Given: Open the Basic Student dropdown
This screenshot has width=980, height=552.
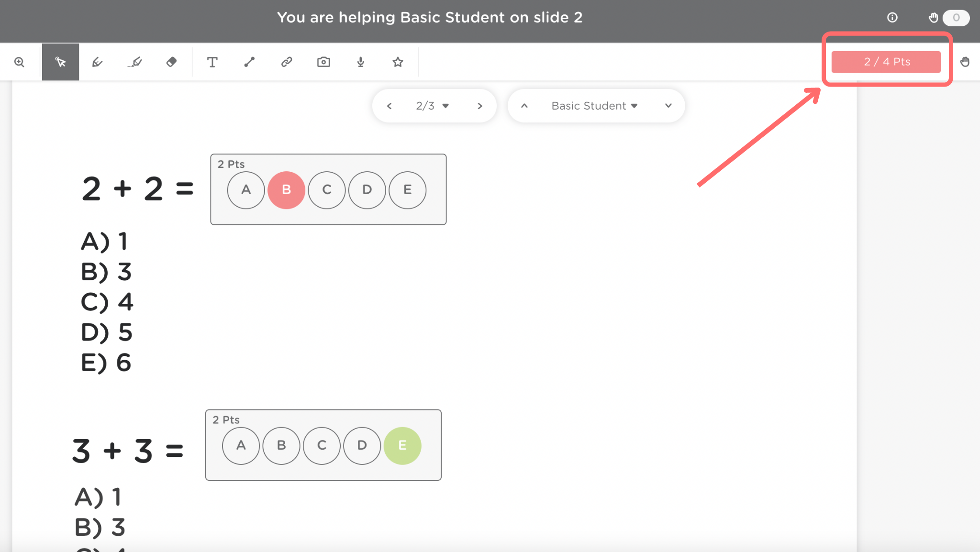Looking at the screenshot, I should tap(594, 106).
